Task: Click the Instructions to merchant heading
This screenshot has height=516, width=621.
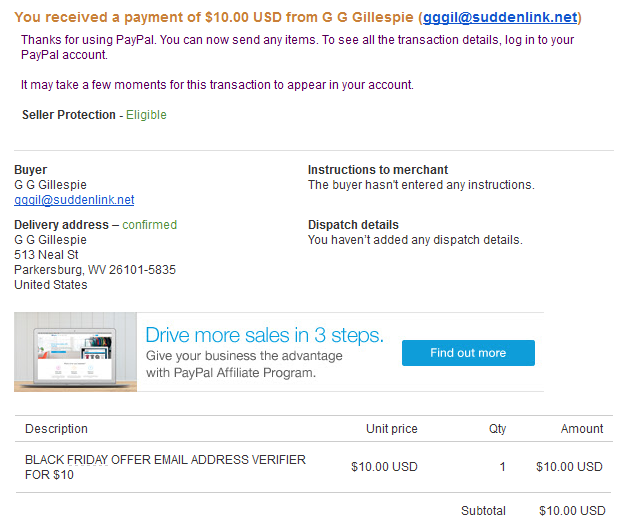Action: (x=378, y=169)
